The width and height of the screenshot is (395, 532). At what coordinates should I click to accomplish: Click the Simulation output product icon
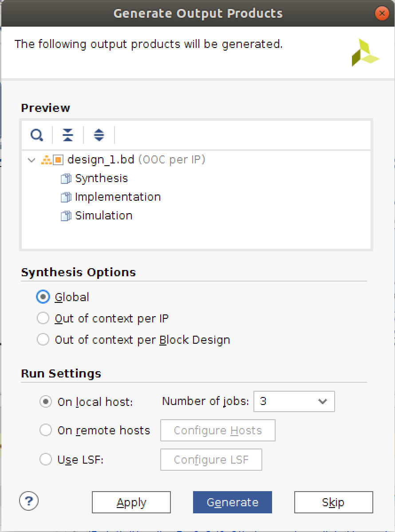tap(66, 216)
